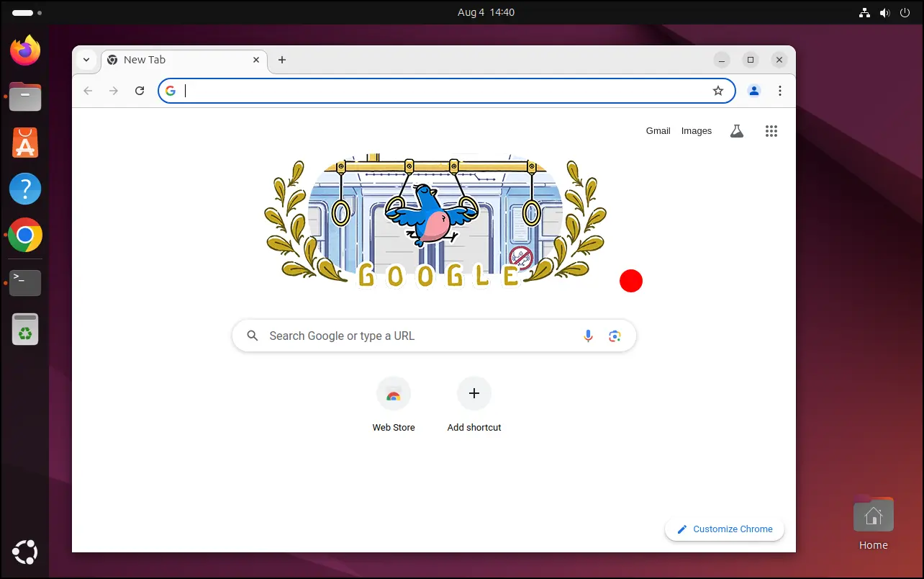Screen dimensions: 924x579
Task: Click the Chrome reload page icon
Action: click(x=140, y=91)
